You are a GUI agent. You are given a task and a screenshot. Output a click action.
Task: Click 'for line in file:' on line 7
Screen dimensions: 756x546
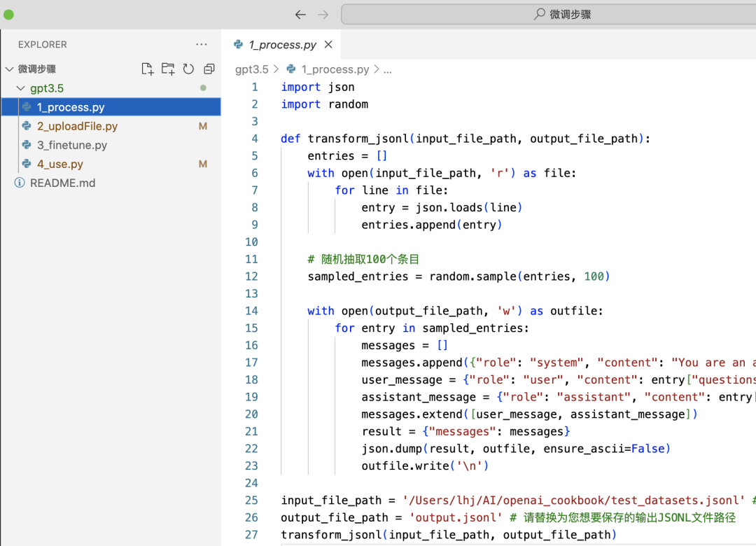pyautogui.click(x=391, y=190)
